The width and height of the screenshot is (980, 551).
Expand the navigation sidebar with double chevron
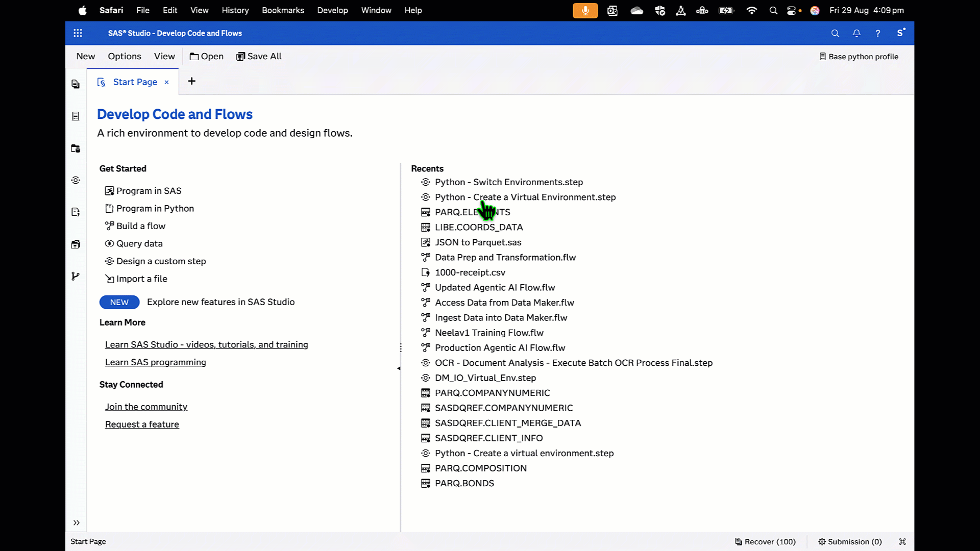pyautogui.click(x=76, y=522)
